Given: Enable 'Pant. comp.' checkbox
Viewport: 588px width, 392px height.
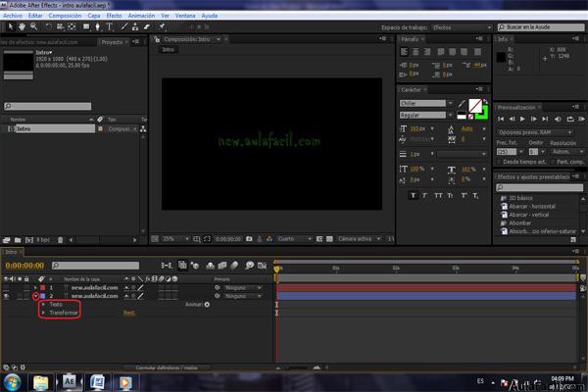Looking at the screenshot, I should pyautogui.click(x=553, y=162).
